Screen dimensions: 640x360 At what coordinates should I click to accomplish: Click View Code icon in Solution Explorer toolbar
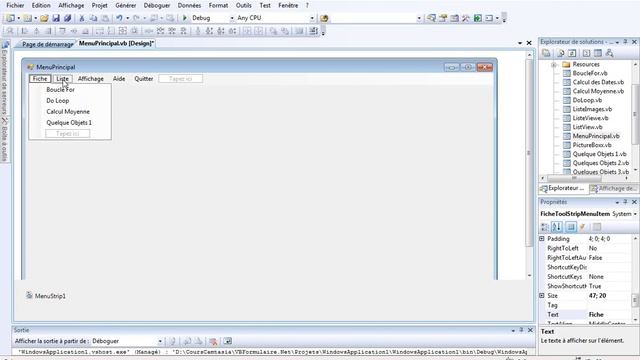[x=587, y=53]
